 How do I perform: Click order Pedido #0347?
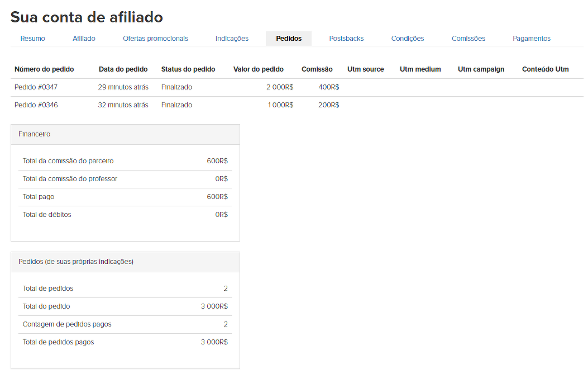click(36, 87)
